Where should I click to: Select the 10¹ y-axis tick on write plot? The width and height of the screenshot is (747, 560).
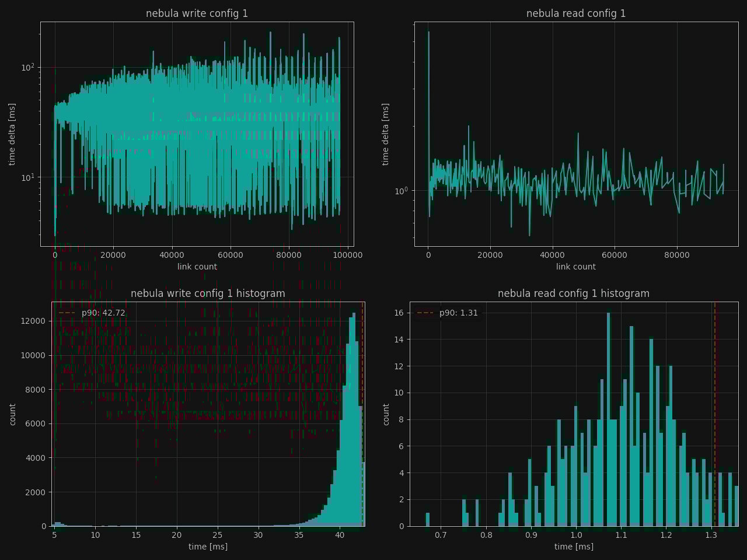[x=29, y=177]
